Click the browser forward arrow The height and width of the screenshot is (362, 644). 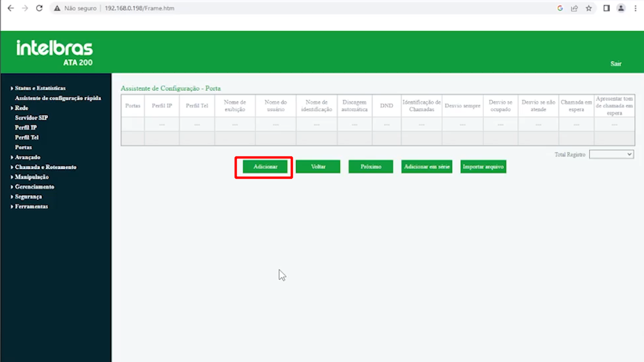pos(25,8)
